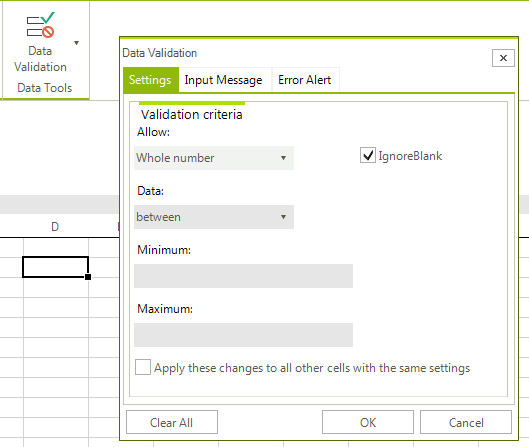Click the Clear All button
Image resolution: width=529 pixels, height=447 pixels.
click(x=172, y=422)
